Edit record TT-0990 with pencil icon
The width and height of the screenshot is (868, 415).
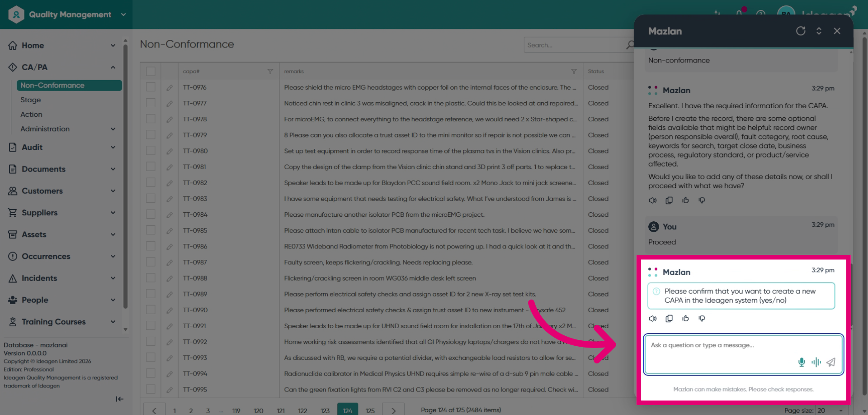point(170,310)
